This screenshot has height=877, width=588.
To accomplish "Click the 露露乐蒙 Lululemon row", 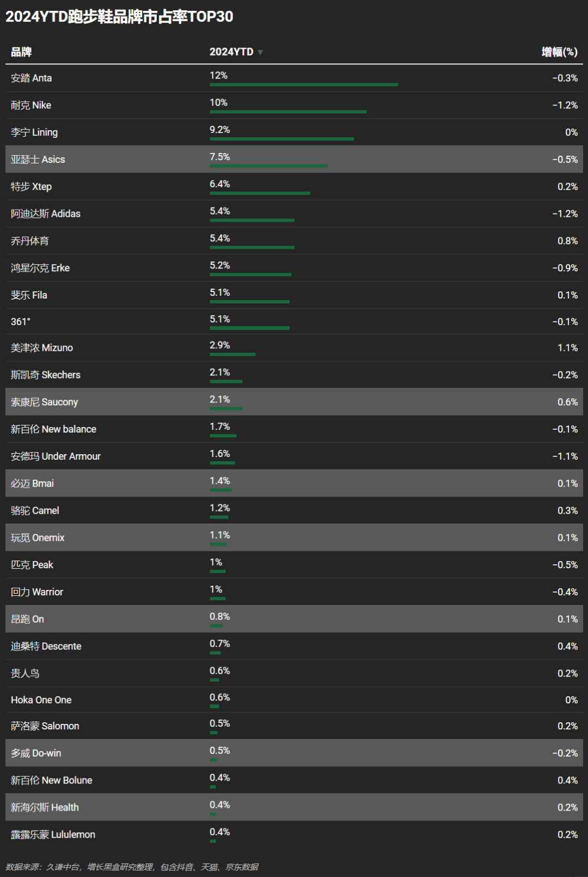I will (x=294, y=835).
